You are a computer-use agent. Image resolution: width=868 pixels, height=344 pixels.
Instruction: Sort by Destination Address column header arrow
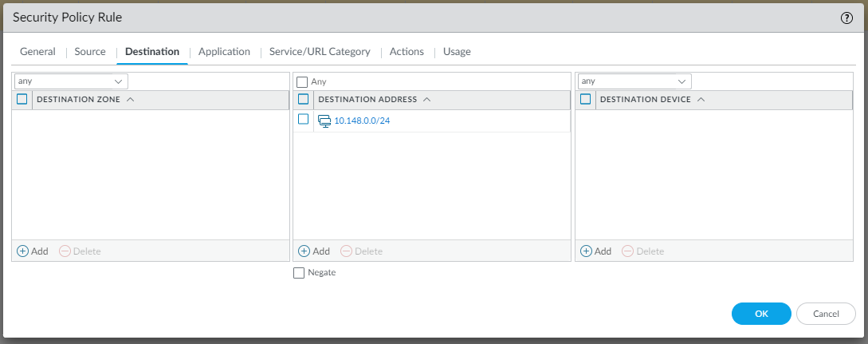[x=426, y=100]
